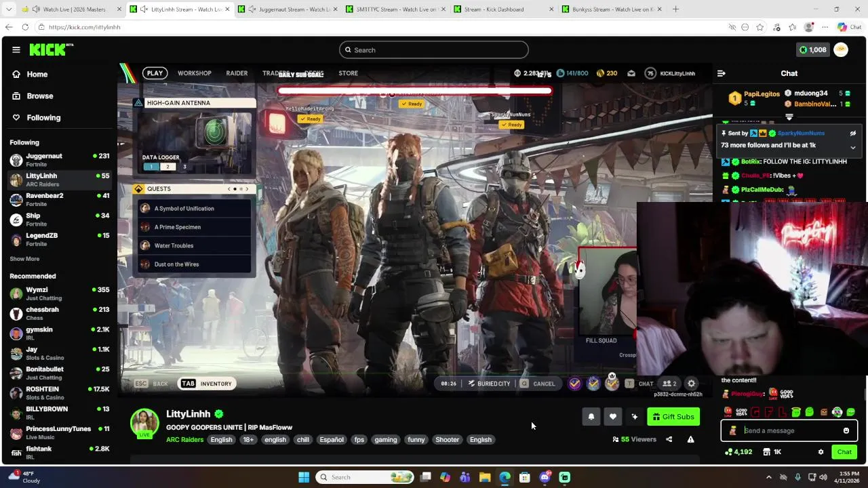Open LegendZB channel in sidebar
Image resolution: width=868 pixels, height=488 pixels.
[60, 239]
